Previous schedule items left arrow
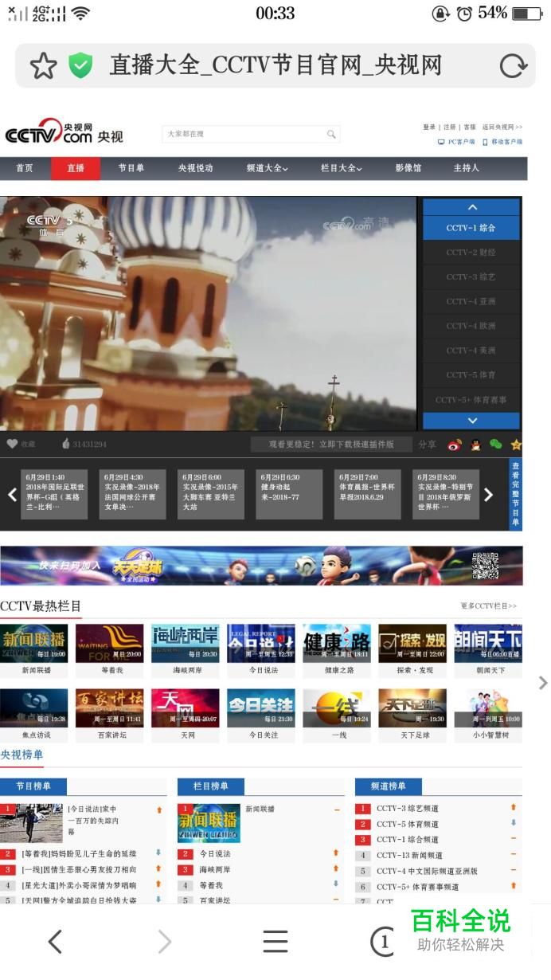Viewport: 551px width, 980px height. tap(12, 495)
